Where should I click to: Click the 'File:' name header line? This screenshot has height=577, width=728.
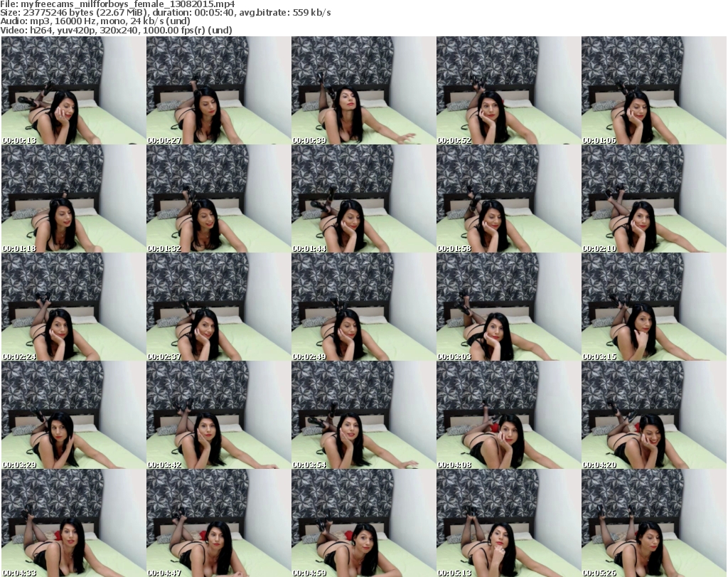pyautogui.click(x=117, y=4)
